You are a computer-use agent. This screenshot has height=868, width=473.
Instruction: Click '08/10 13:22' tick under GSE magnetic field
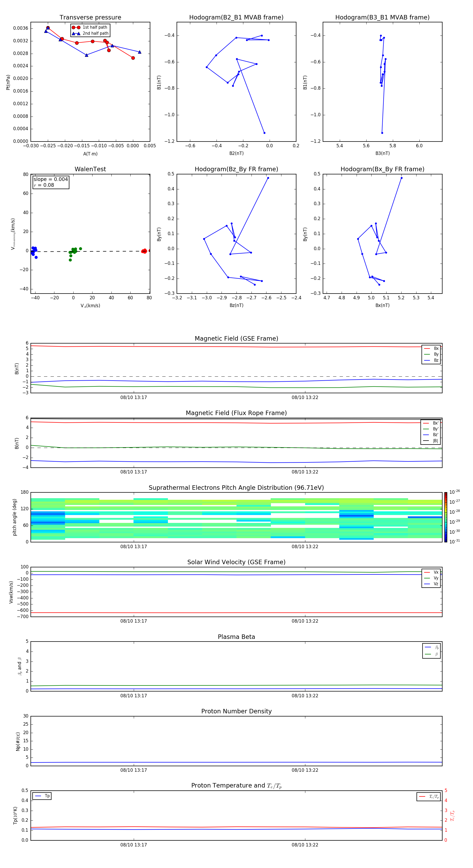coord(305,398)
